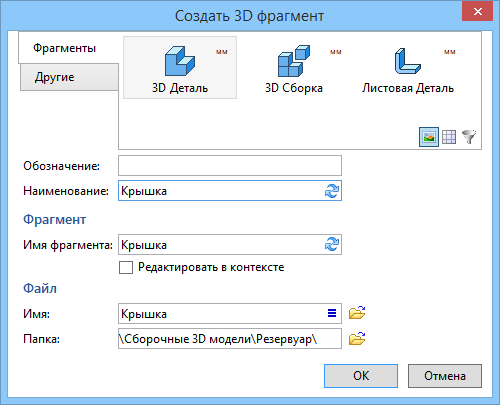Browse for folder next to Папка field

(x=357, y=339)
